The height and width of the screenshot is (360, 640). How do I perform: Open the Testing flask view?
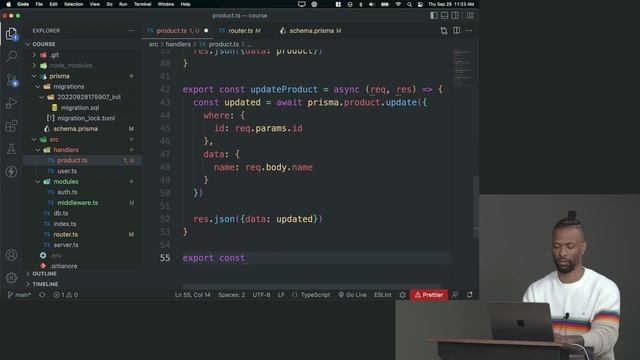tap(11, 149)
